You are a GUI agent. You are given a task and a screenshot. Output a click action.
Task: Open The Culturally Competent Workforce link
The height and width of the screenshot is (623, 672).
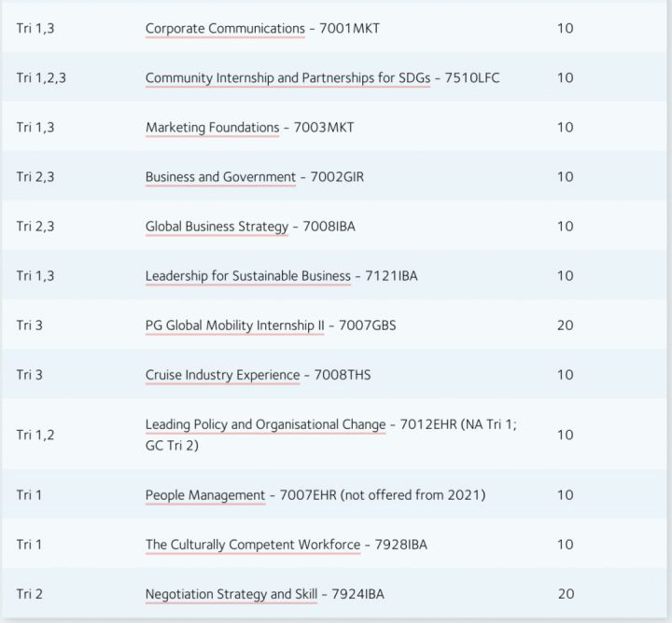tap(252, 544)
